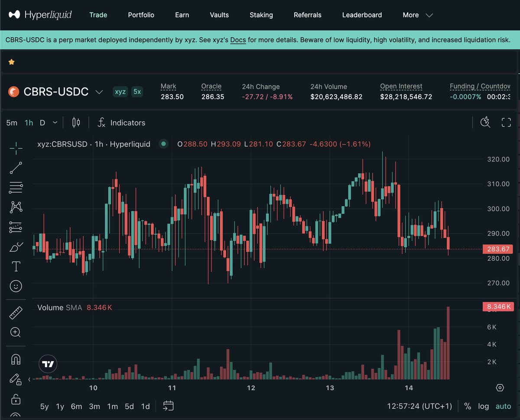Click the Hyperliquid logo

[40, 15]
